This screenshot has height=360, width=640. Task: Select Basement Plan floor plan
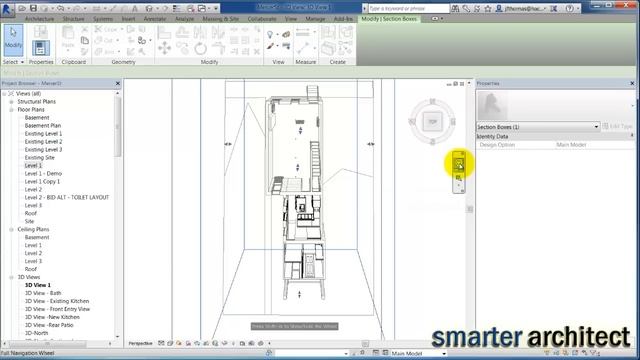click(42, 126)
